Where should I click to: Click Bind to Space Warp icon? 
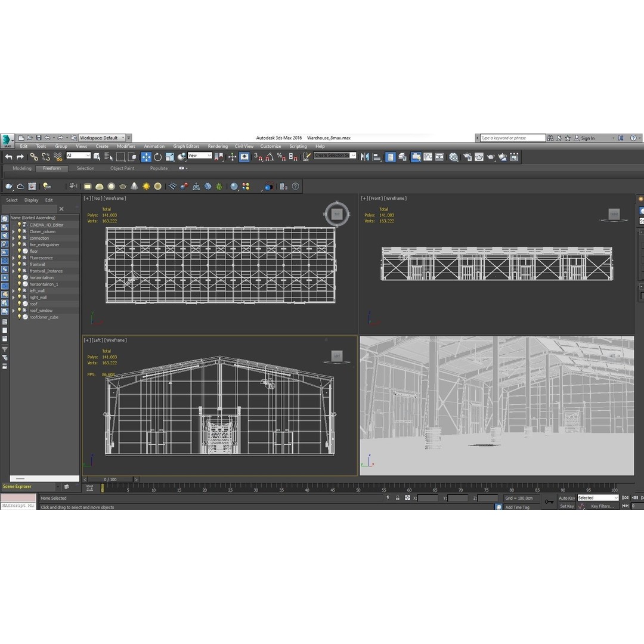coord(58,157)
